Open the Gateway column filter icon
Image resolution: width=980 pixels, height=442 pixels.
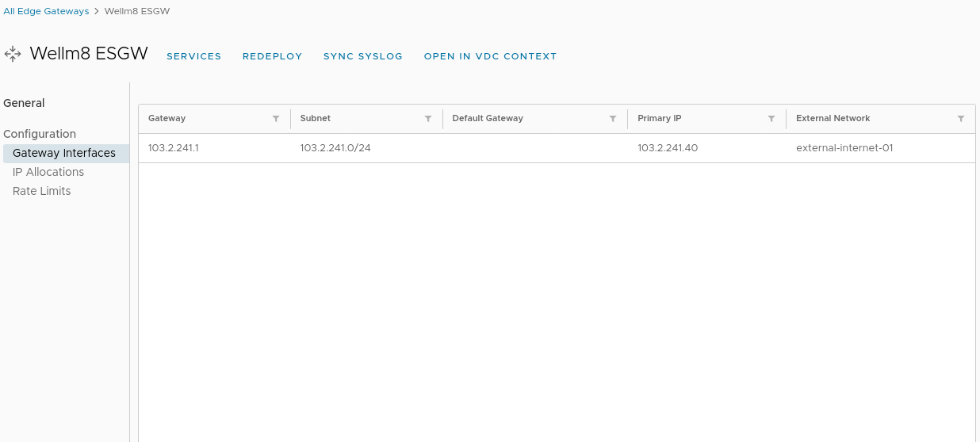276,119
